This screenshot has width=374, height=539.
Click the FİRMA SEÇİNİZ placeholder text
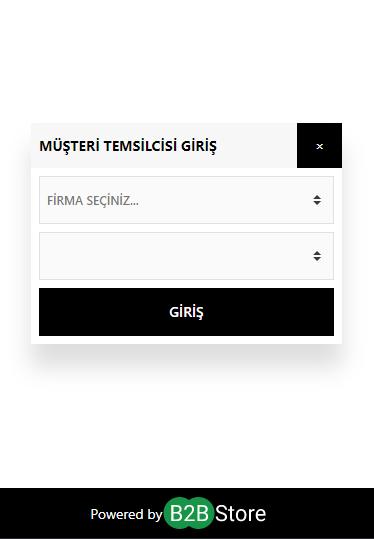click(93, 200)
